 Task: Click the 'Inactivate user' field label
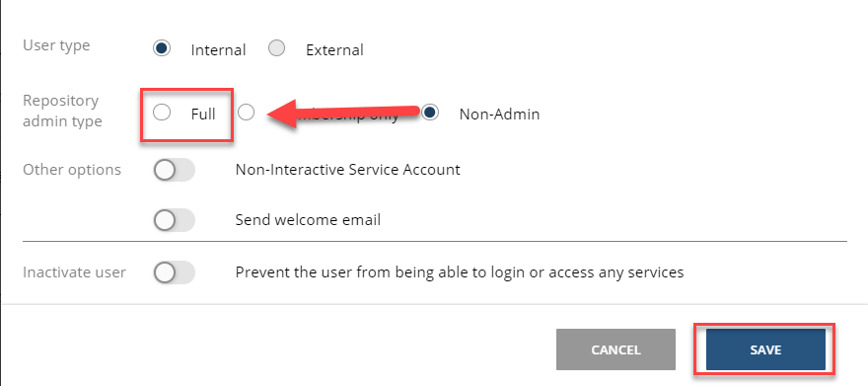pyautogui.click(x=74, y=272)
